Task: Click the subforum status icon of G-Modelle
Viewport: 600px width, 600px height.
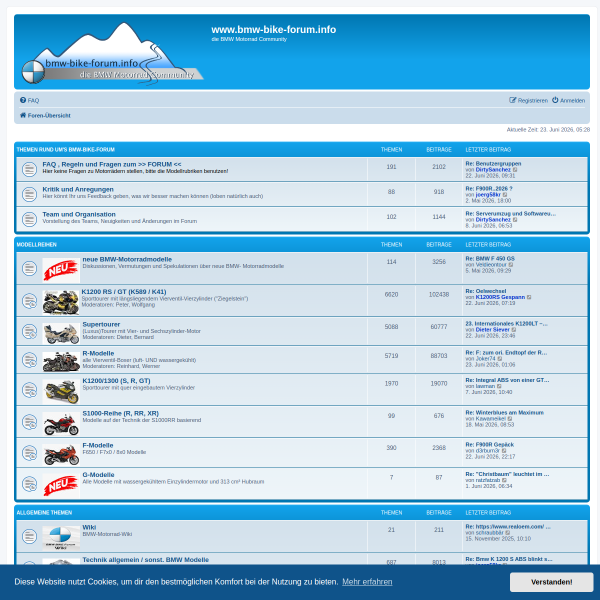Action: click(x=29, y=484)
